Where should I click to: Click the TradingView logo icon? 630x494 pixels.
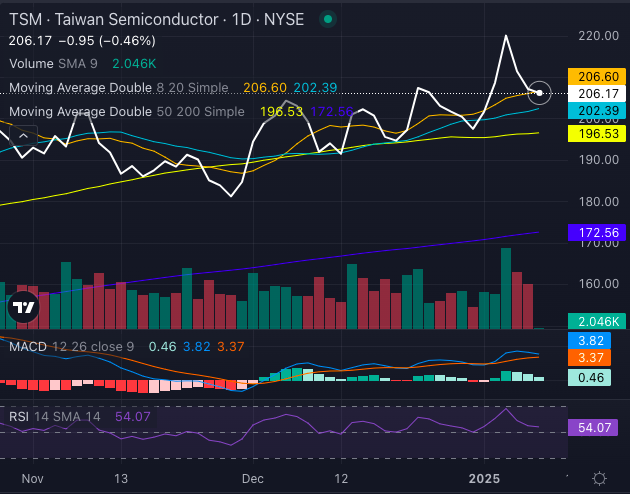(x=24, y=308)
